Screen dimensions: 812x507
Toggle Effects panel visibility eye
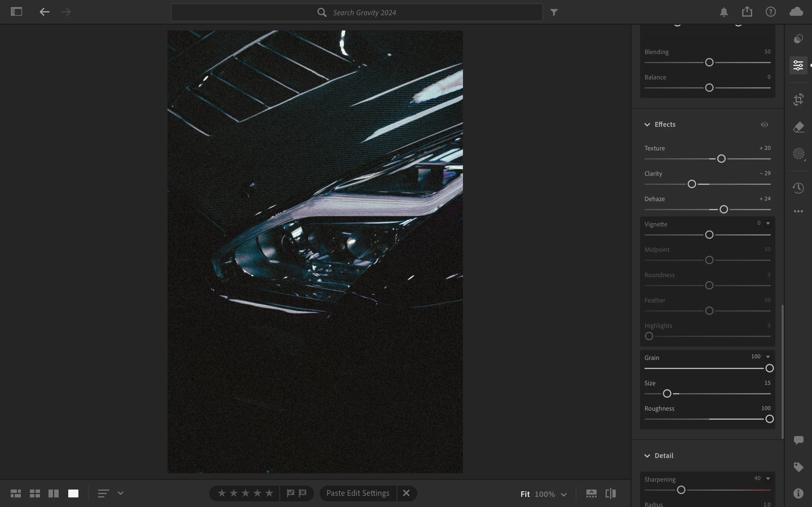click(x=764, y=124)
